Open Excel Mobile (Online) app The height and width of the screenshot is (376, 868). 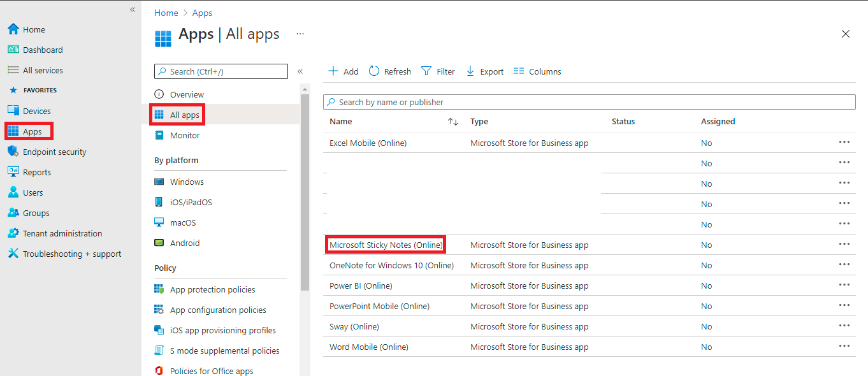pos(368,143)
